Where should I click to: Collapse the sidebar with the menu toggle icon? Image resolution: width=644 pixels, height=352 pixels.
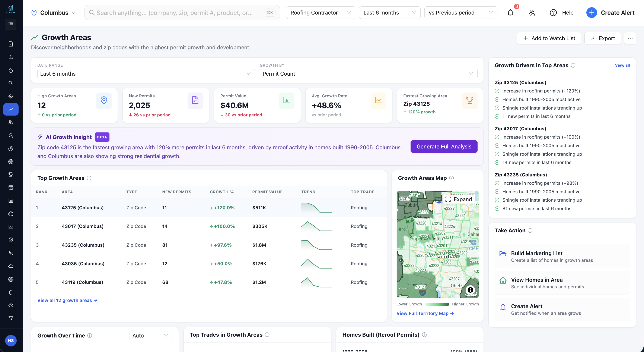[x=11, y=24]
